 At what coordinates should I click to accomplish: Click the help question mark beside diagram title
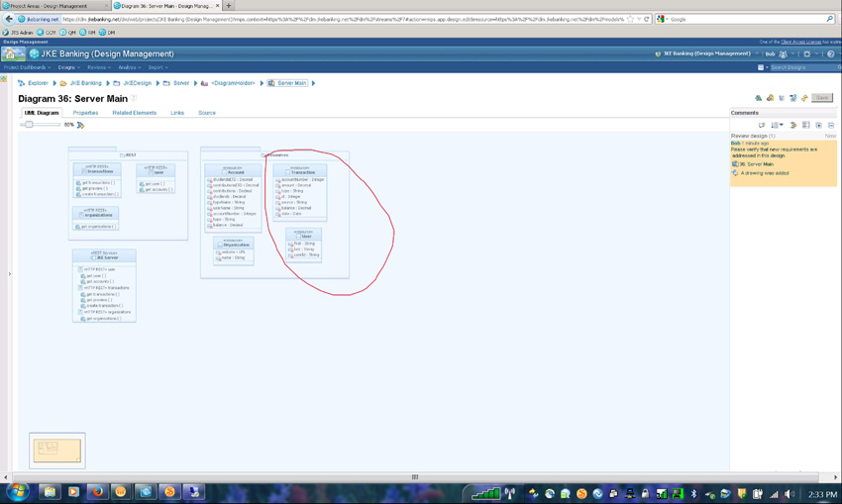click(134, 98)
